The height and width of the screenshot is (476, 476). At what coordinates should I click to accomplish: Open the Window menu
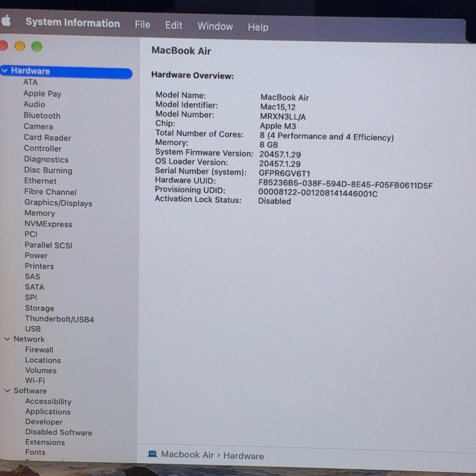pos(215,26)
